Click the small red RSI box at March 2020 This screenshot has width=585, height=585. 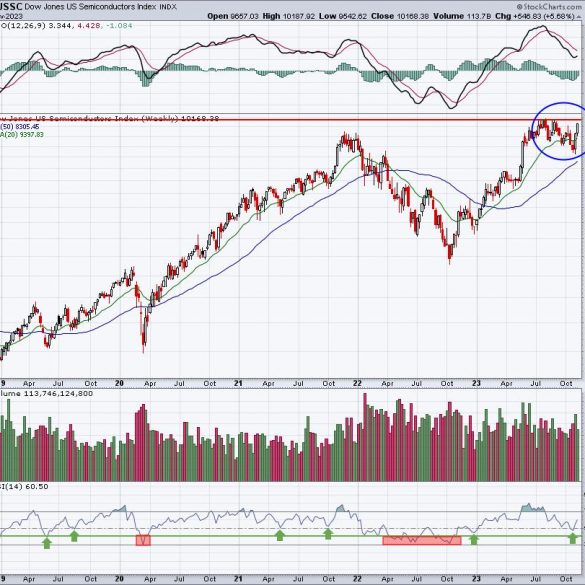(x=143, y=540)
